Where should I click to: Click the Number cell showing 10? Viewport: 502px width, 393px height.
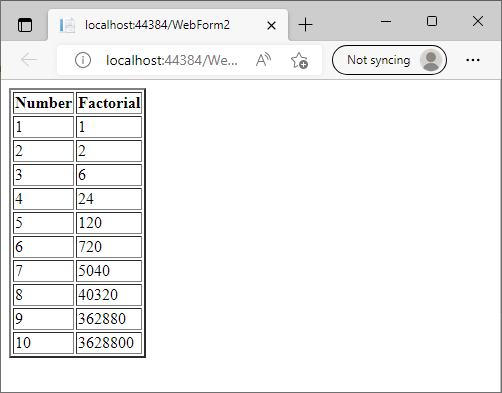coord(43,343)
